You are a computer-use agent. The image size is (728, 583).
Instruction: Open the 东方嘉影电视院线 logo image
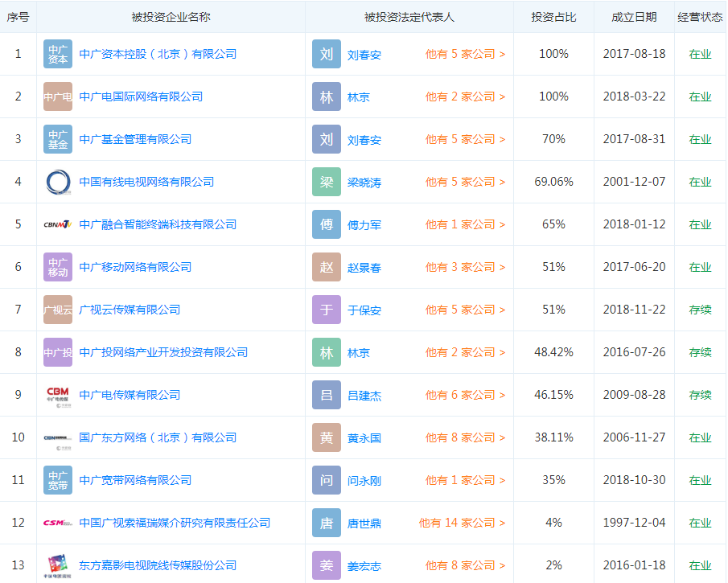(58, 565)
